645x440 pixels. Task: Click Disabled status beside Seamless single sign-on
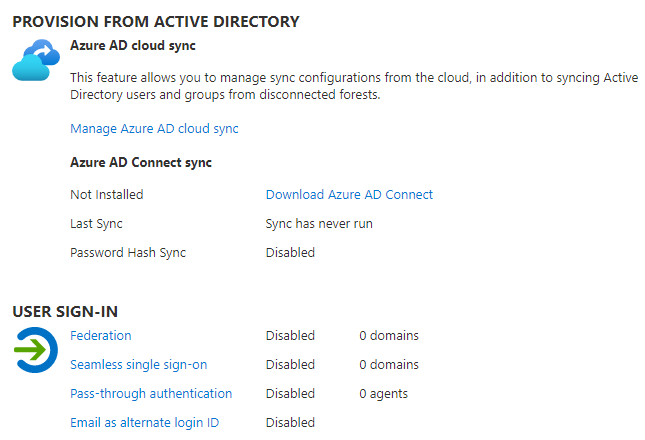click(x=290, y=365)
